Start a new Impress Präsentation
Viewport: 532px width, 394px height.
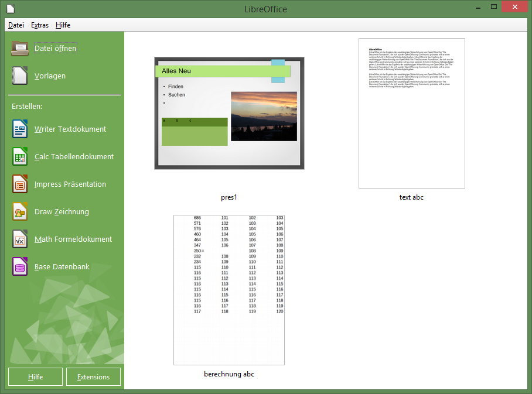coord(70,184)
